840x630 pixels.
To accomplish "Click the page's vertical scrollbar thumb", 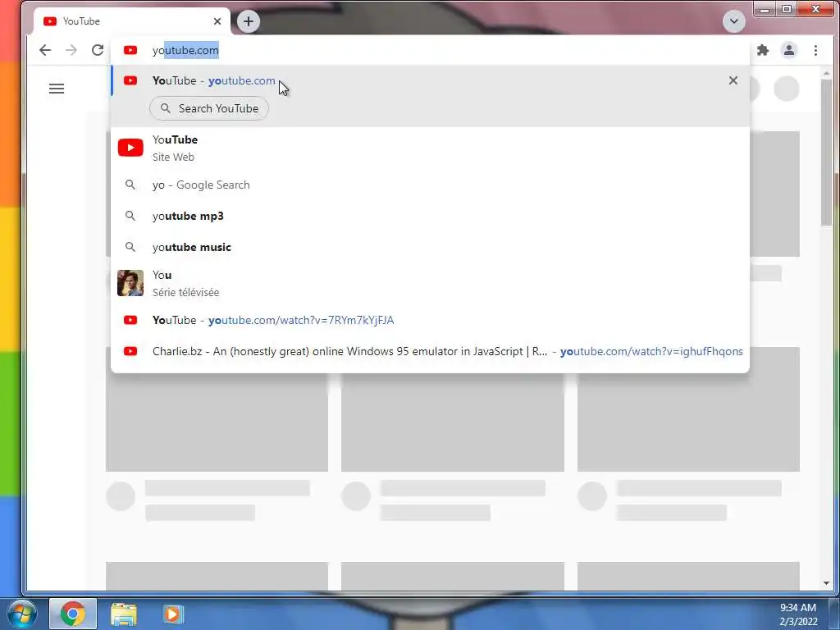I will click(827, 153).
